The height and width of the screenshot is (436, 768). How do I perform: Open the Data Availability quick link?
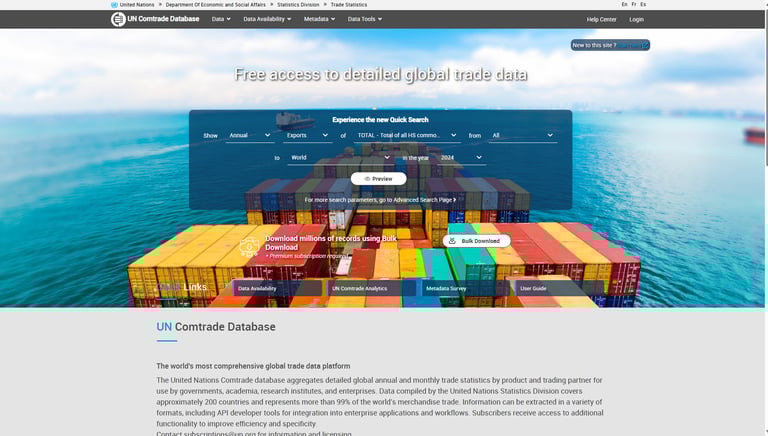click(277, 289)
